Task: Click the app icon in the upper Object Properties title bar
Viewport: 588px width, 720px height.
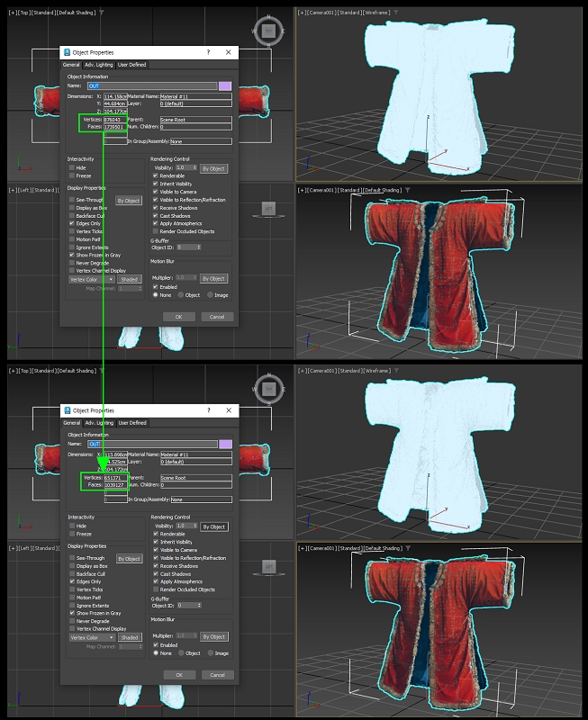Action: pyautogui.click(x=67, y=52)
